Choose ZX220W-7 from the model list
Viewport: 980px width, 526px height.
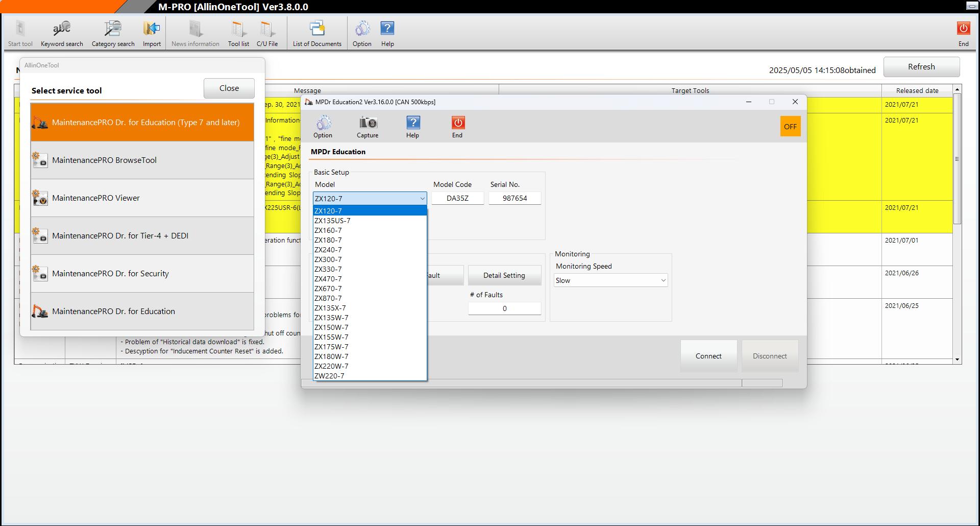pyautogui.click(x=370, y=366)
